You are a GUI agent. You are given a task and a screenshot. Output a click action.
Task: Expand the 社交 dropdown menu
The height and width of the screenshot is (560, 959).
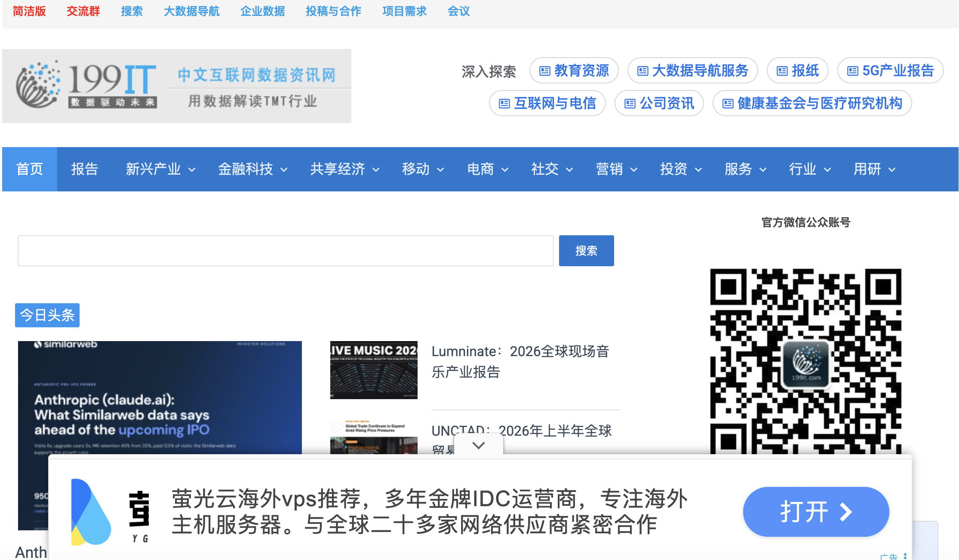(552, 169)
